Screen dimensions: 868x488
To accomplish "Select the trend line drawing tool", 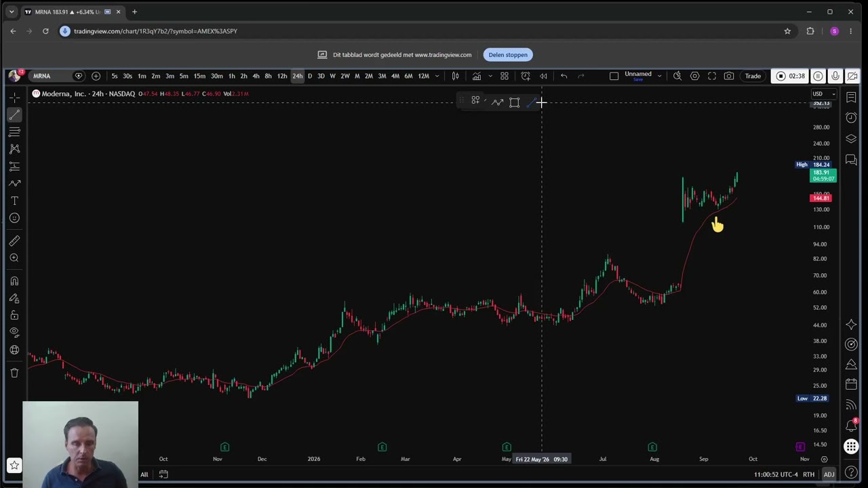I will [14, 115].
